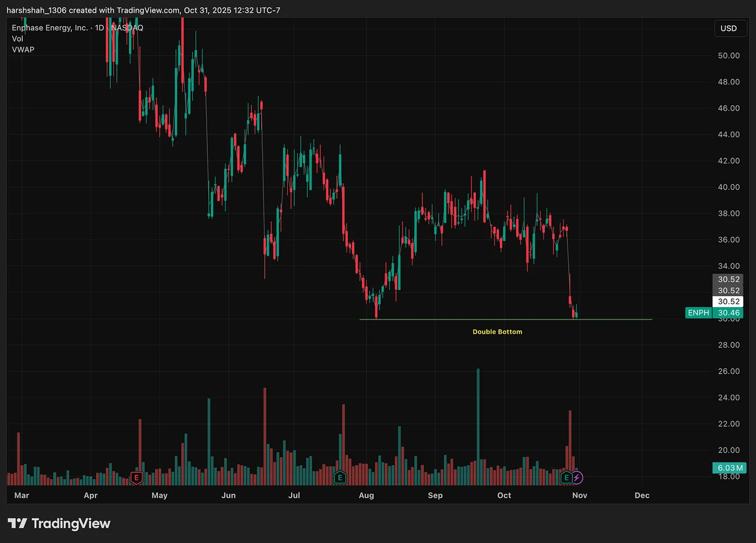Click the 38.00 price axis label
Image resolution: width=756 pixels, height=543 pixels.
coord(728,213)
